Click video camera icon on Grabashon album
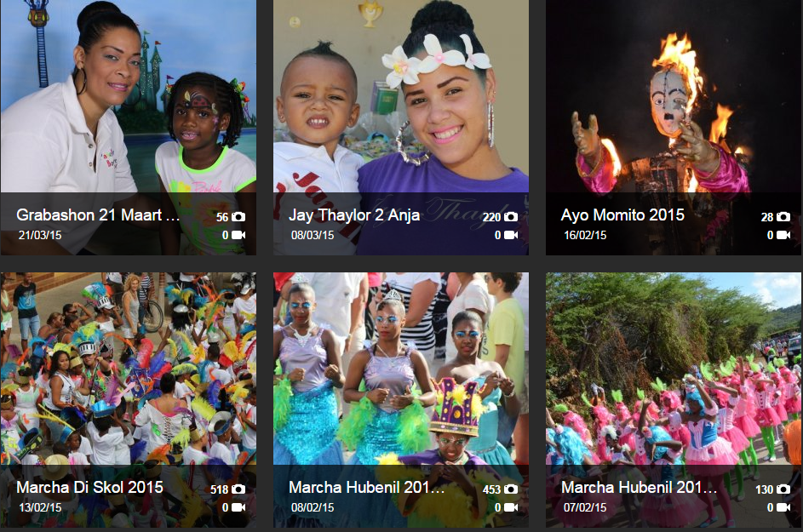Image resolution: width=803 pixels, height=532 pixels. coord(238,235)
